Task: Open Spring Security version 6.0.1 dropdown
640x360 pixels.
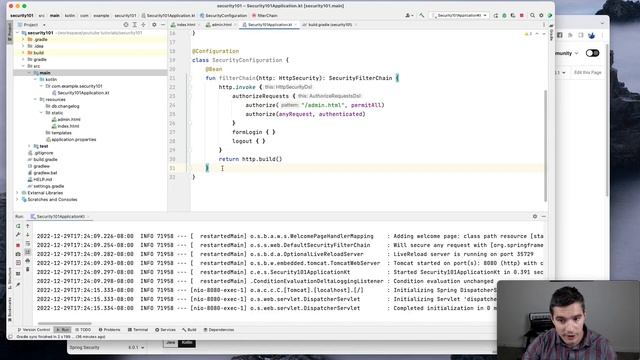Action: pos(137,348)
